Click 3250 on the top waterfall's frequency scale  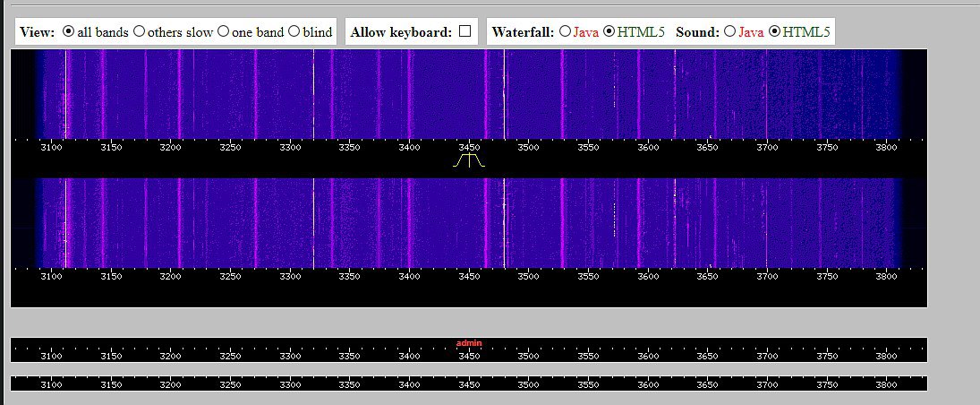(x=230, y=148)
